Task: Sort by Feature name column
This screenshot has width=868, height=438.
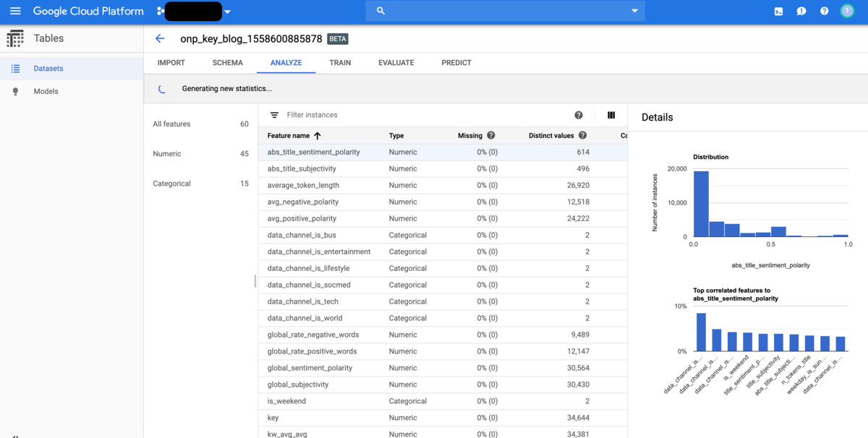Action: pos(289,136)
